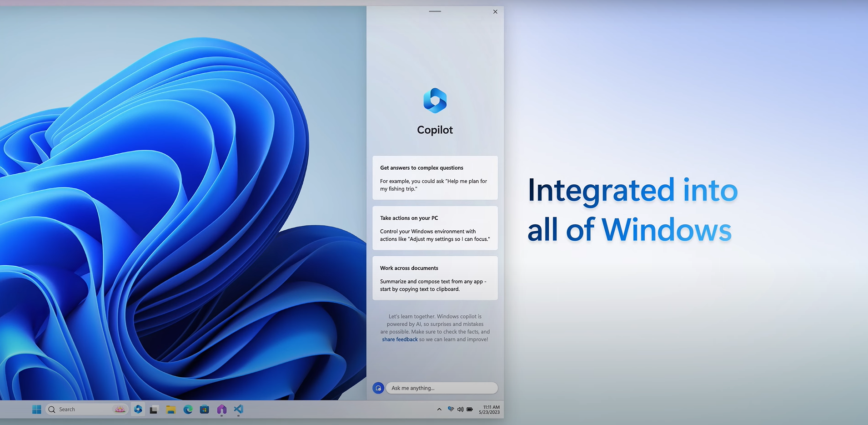Open Microsoft Store from the taskbar
This screenshot has width=868, height=425.
(205, 410)
